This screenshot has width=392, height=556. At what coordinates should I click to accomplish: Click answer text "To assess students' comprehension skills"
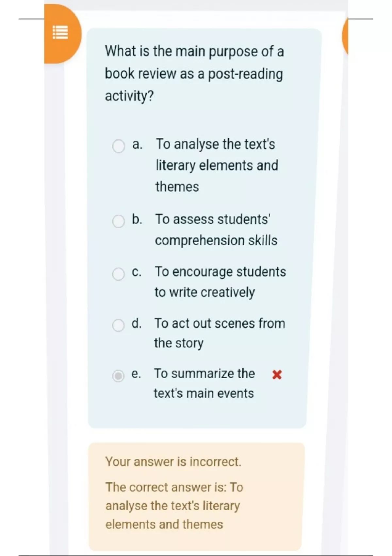tap(216, 230)
